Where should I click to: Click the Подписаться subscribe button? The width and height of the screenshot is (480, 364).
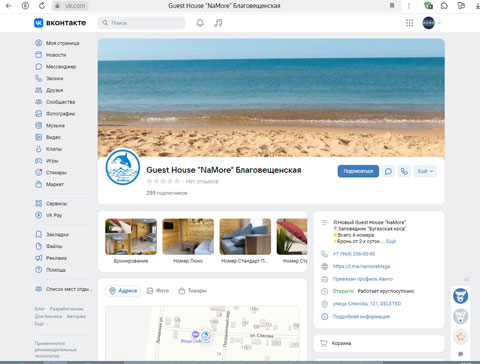click(358, 171)
